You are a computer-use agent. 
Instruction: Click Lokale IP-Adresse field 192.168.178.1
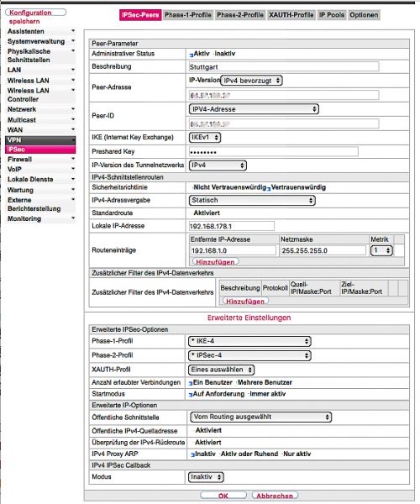point(232,226)
